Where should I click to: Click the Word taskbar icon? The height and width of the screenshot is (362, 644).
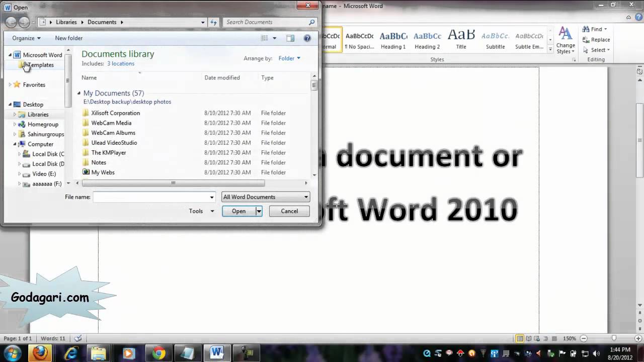point(217,353)
